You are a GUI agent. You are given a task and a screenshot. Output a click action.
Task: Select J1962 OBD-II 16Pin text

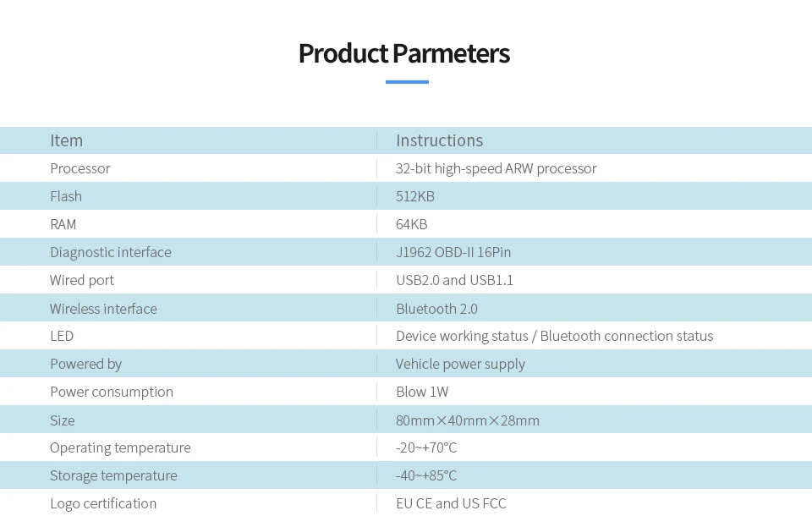[453, 252]
